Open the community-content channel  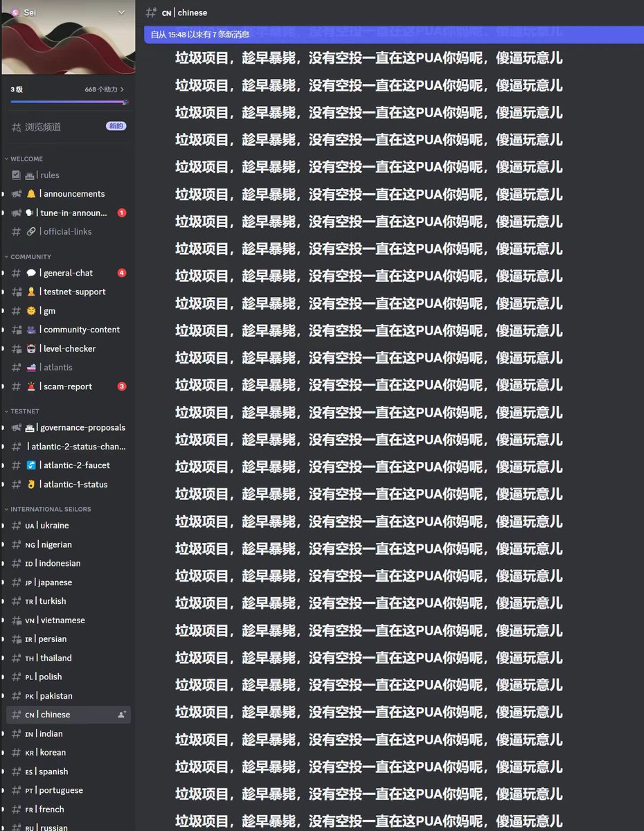[68, 330]
